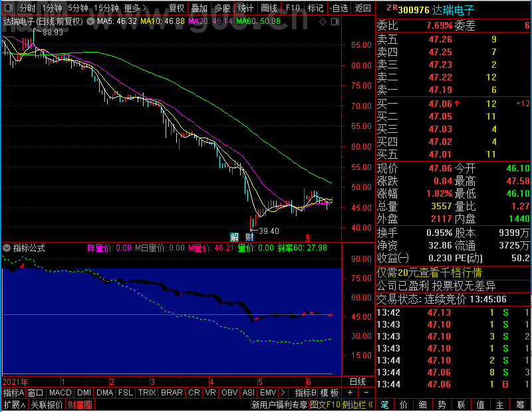
Task: Select the 筹 chip distribution tab
Action: coord(521,405)
